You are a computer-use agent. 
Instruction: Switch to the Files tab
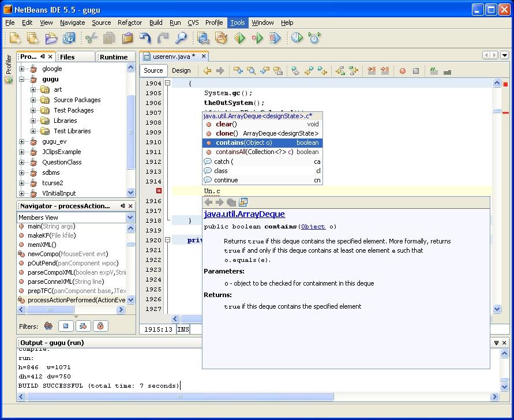[x=75, y=57]
